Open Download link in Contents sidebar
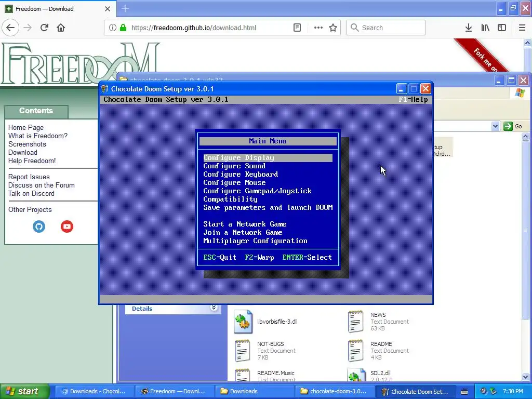Image resolution: width=532 pixels, height=399 pixels. pyautogui.click(x=23, y=152)
